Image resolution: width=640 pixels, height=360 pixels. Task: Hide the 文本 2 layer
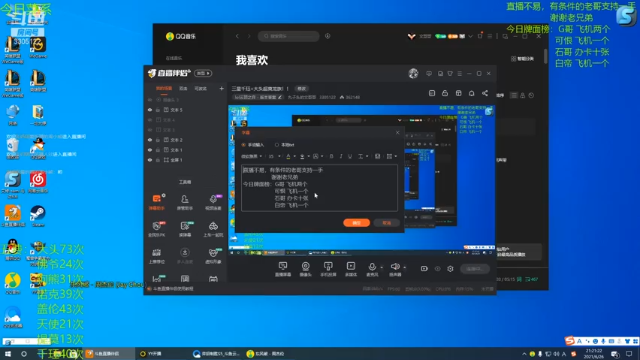(x=150, y=140)
